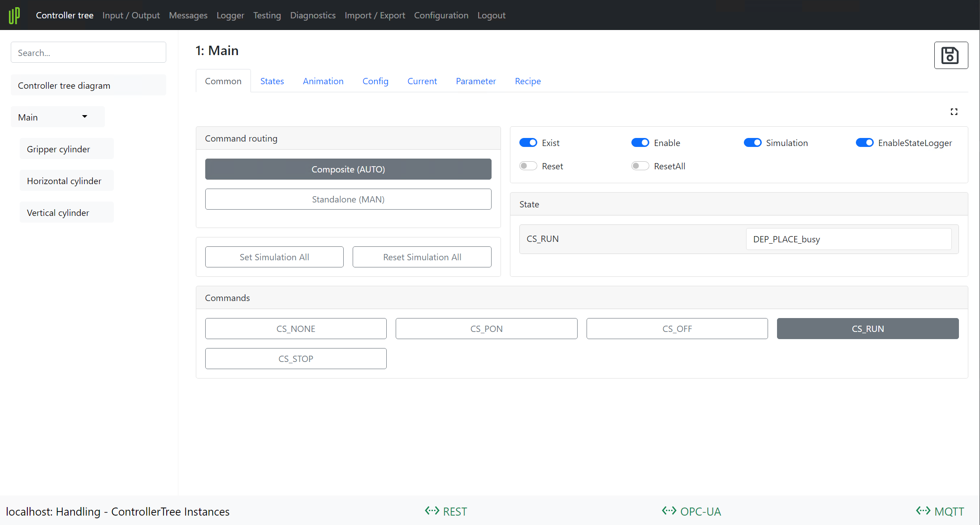Select Standalone (MAN) routing
The height and width of the screenshot is (525, 980).
point(348,199)
